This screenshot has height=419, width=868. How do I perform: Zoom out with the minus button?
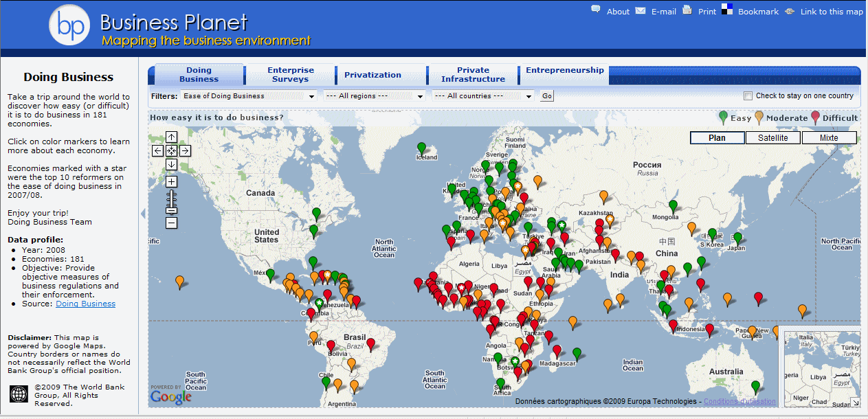tap(172, 223)
